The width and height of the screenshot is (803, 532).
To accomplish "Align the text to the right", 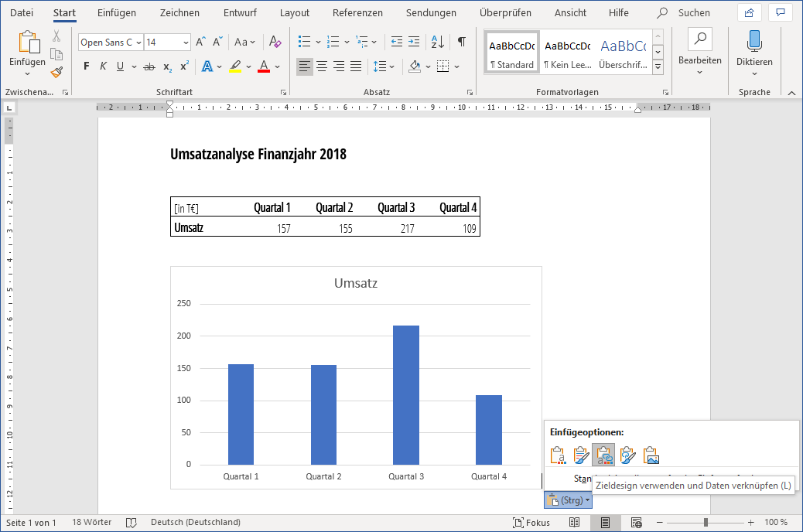I will click(339, 66).
